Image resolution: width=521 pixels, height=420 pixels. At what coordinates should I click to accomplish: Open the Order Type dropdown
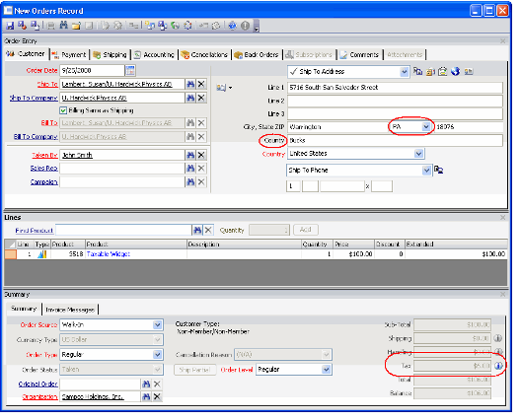pyautogui.click(x=158, y=355)
